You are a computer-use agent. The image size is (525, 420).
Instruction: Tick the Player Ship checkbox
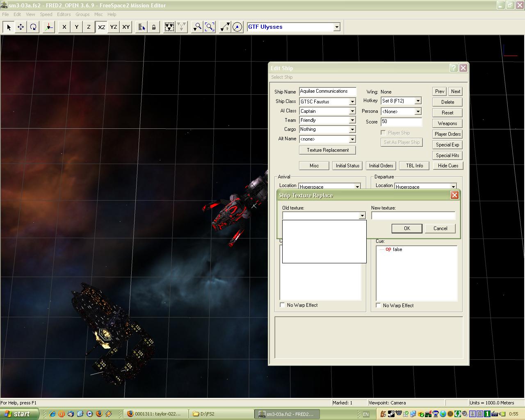pos(383,133)
